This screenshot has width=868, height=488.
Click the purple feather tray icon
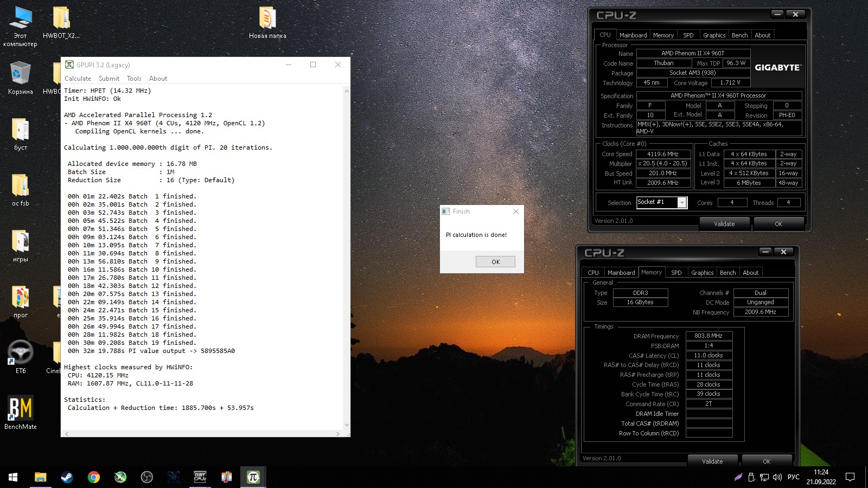coord(738,477)
